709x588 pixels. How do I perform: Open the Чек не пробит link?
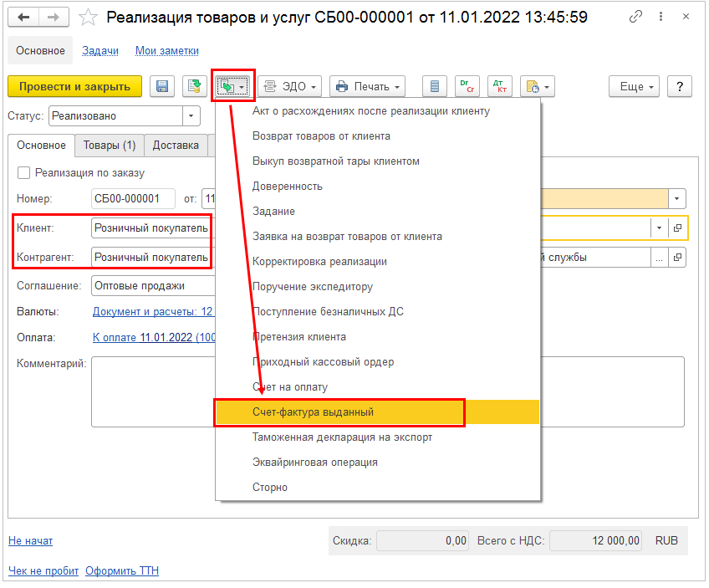43,571
